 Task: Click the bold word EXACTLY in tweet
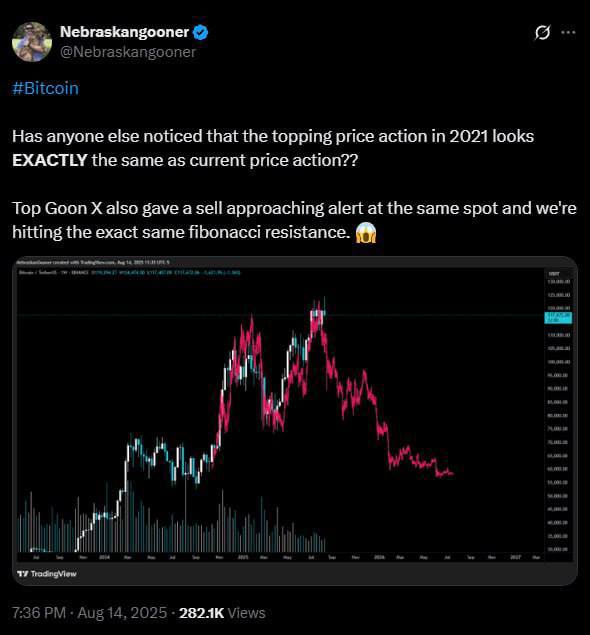[x=50, y=160]
